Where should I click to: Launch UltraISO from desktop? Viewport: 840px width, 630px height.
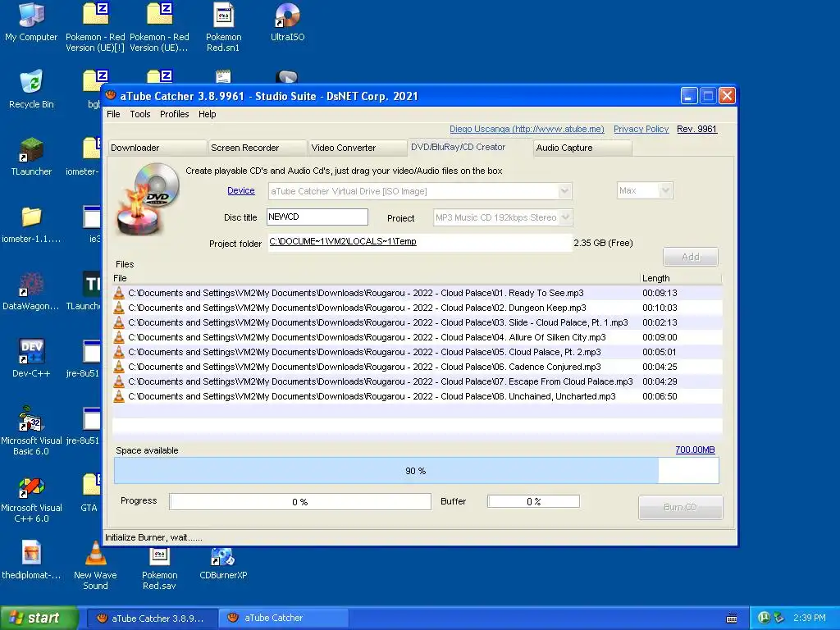287,22
